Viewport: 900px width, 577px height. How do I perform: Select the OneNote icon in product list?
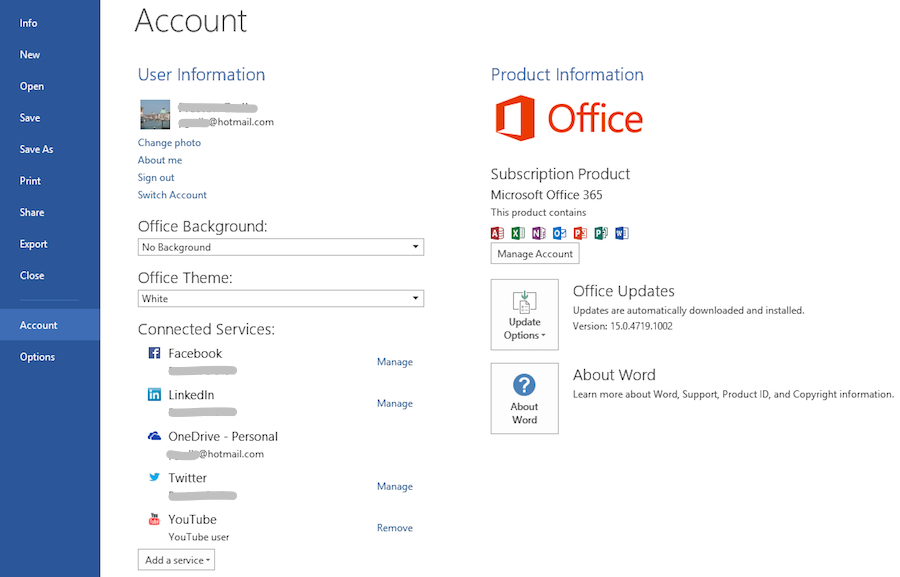pyautogui.click(x=538, y=232)
